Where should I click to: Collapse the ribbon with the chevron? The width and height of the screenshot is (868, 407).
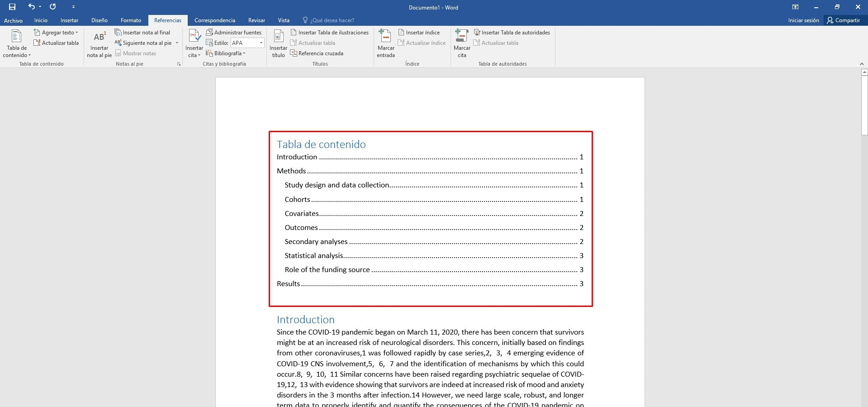point(862,64)
